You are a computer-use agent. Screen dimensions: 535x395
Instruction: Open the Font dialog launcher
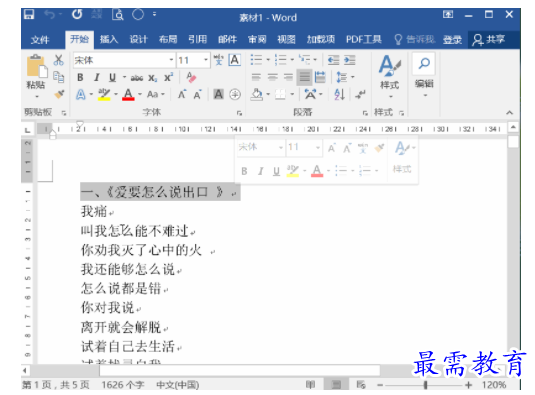(x=240, y=113)
